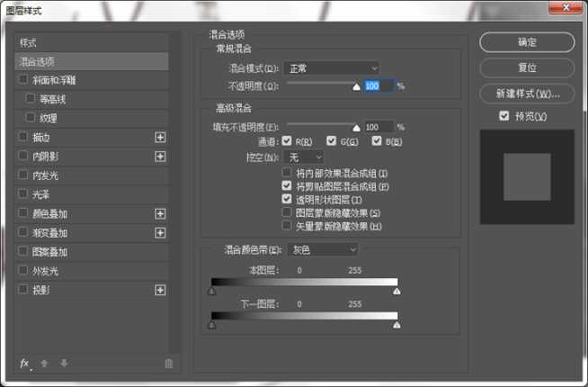
Task: Click the 确定 button
Action: [x=527, y=42]
